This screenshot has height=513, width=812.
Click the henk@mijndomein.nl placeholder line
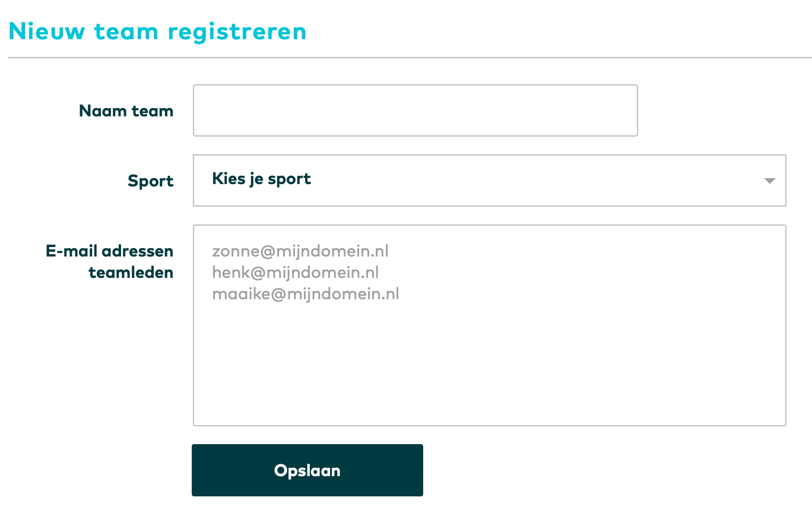(296, 273)
